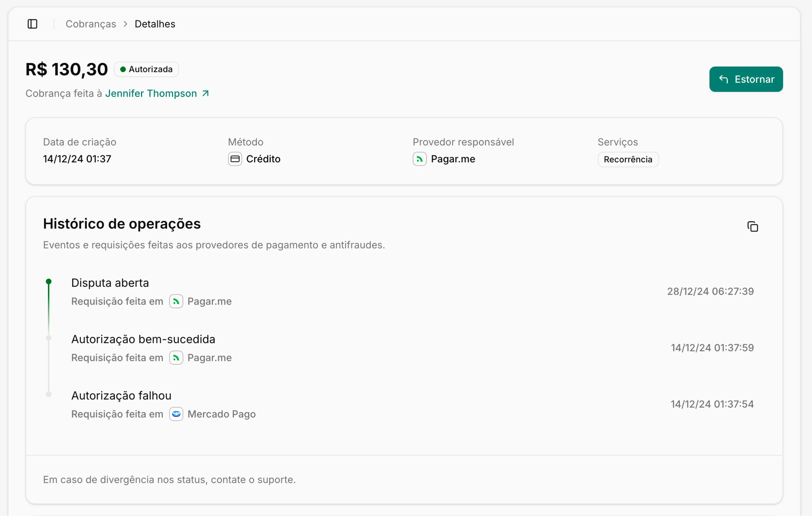The image size is (812, 518).
Task: Click the Pagar.me logo under Provedor responsável
Action: tap(419, 159)
